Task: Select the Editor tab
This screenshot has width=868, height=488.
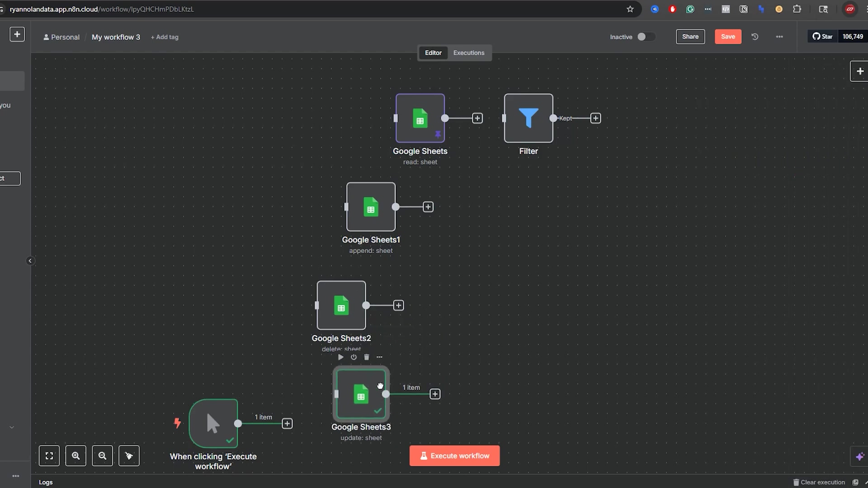Action: click(x=433, y=53)
